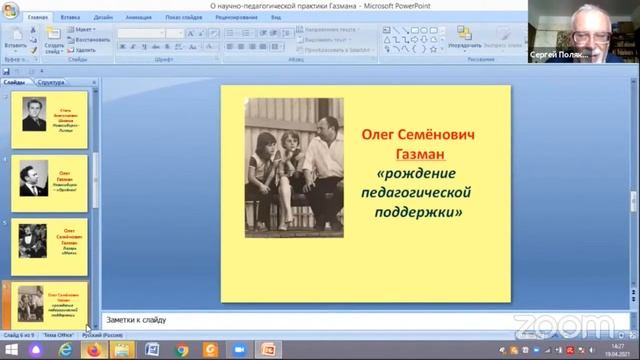Open the Показ слайдов ribbon tab
This screenshot has height=360, width=640.
tap(184, 18)
